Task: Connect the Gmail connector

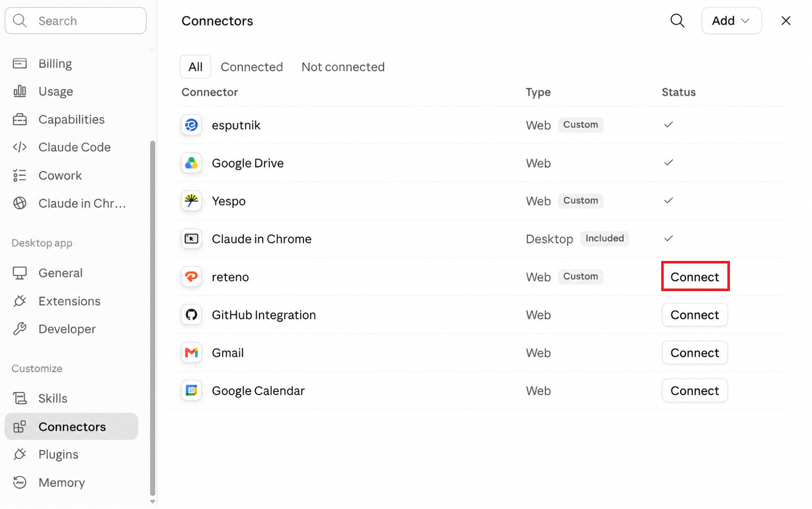Action: (x=695, y=353)
